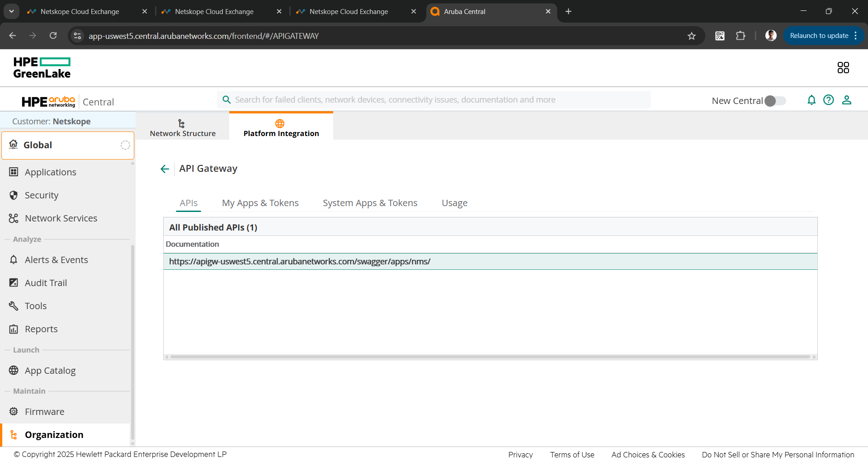868x461 pixels.
Task: Open the browser extensions puzzle icon
Action: coord(741,36)
